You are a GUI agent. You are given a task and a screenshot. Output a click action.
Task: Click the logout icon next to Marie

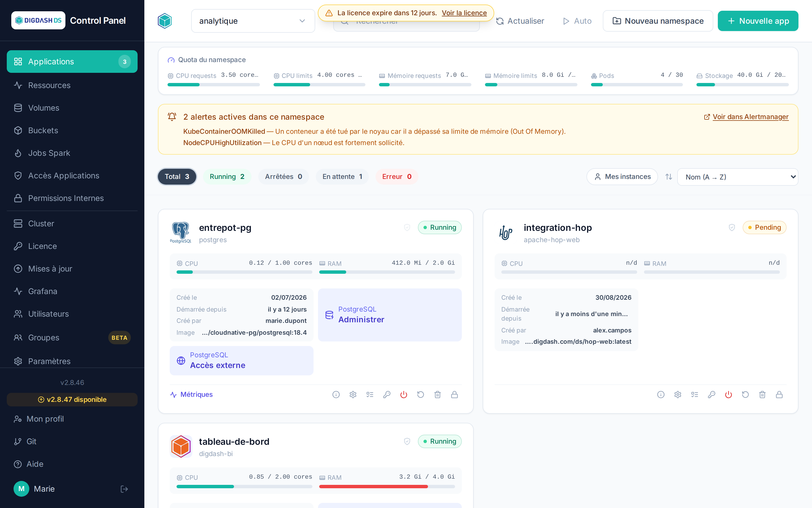click(x=124, y=489)
